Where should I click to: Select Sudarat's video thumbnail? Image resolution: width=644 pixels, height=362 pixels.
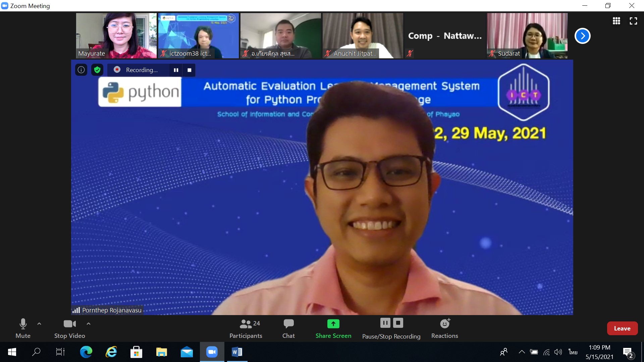527,36
